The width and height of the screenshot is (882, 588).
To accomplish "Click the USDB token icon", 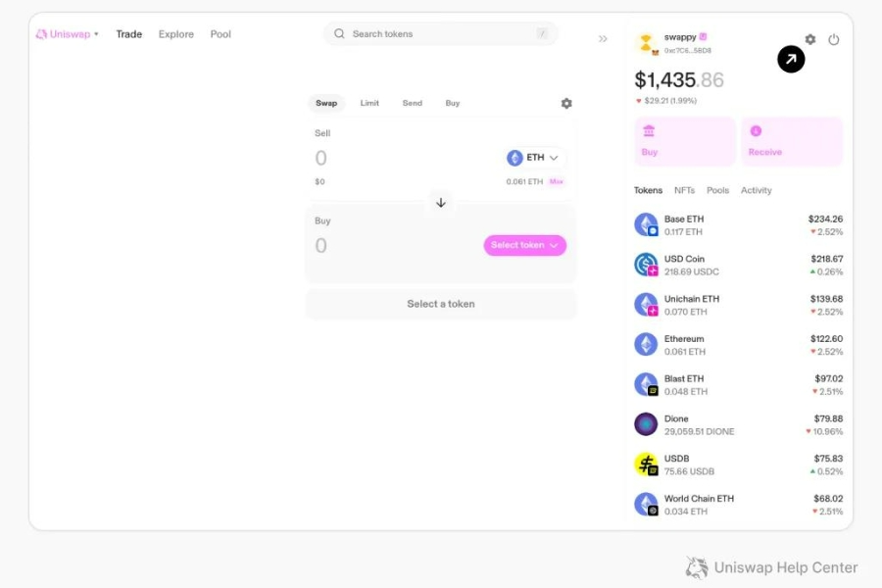I will 647,465.
